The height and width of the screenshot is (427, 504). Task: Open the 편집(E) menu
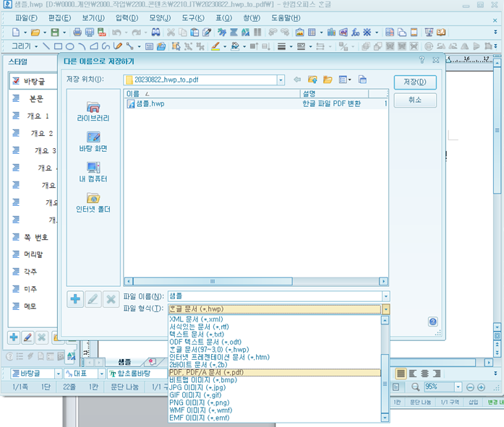tap(59, 18)
